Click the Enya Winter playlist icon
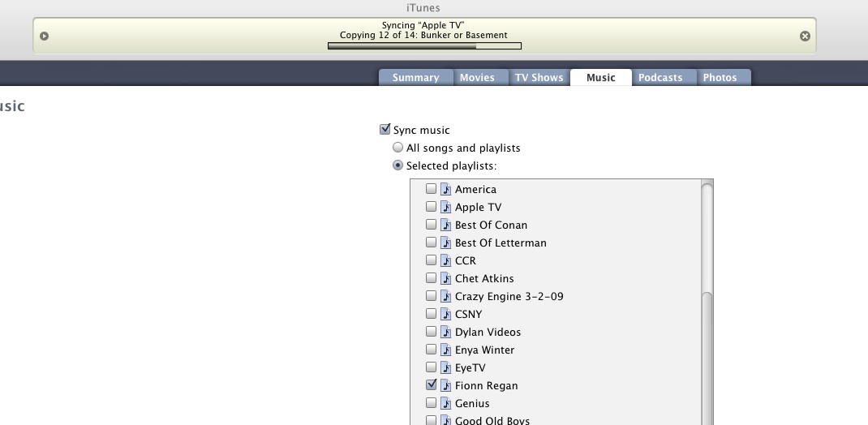The height and width of the screenshot is (425, 868). pyautogui.click(x=445, y=350)
